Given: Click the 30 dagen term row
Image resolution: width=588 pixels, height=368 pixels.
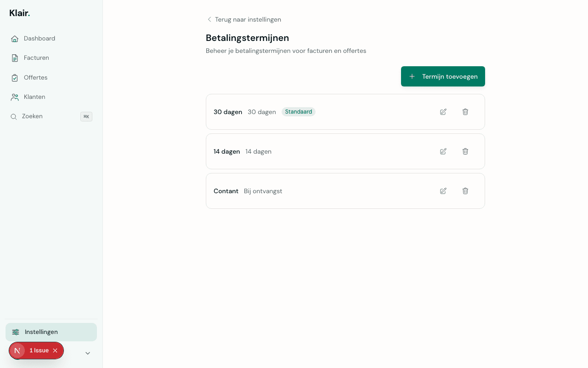Looking at the screenshot, I should [x=322, y=112].
